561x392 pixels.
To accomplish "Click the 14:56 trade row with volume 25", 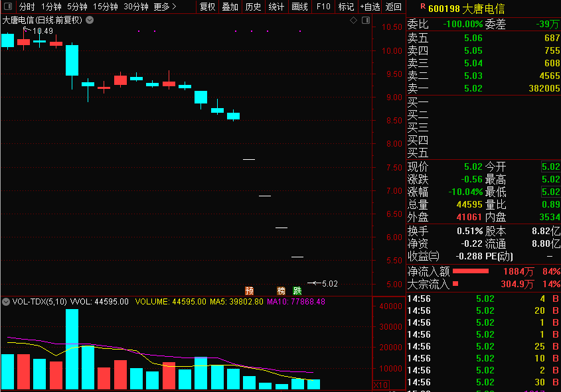I will point(484,346).
